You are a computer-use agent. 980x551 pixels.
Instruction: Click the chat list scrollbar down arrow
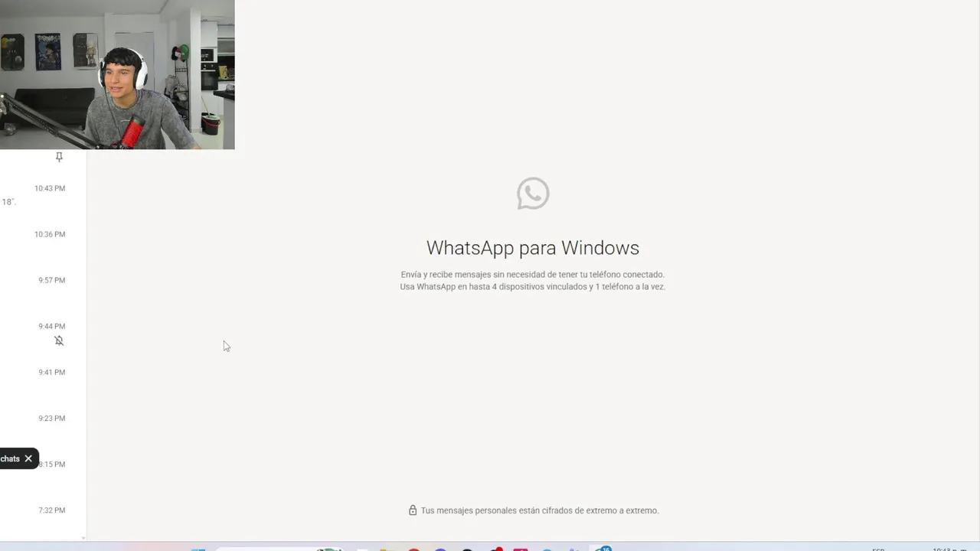83,538
